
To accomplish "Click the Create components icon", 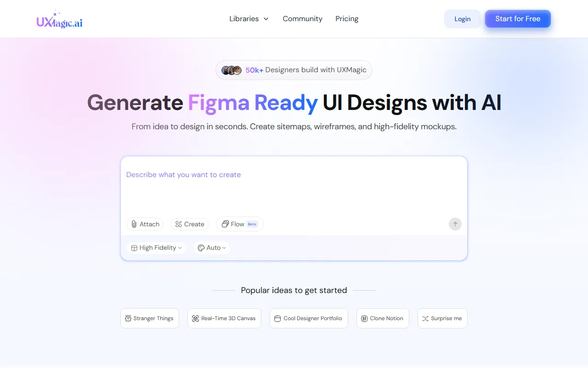I will pyautogui.click(x=179, y=224).
